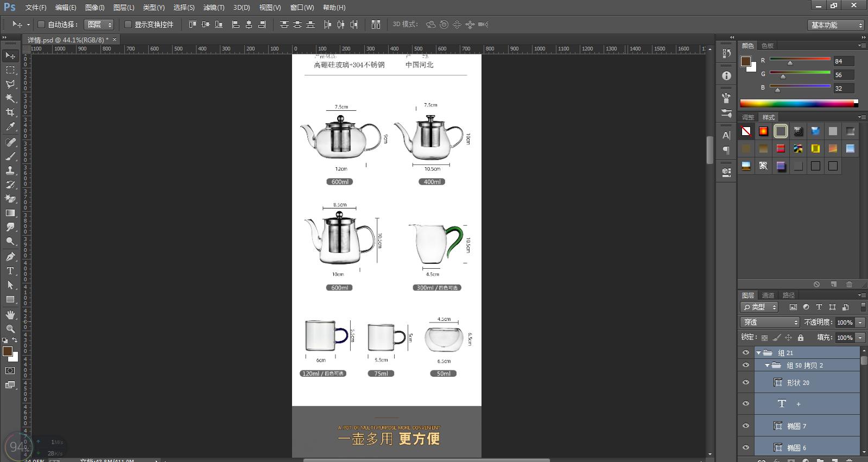The width and height of the screenshot is (868, 462).
Task: Enable the 显示变换控件 checkbox
Action: 128,24
